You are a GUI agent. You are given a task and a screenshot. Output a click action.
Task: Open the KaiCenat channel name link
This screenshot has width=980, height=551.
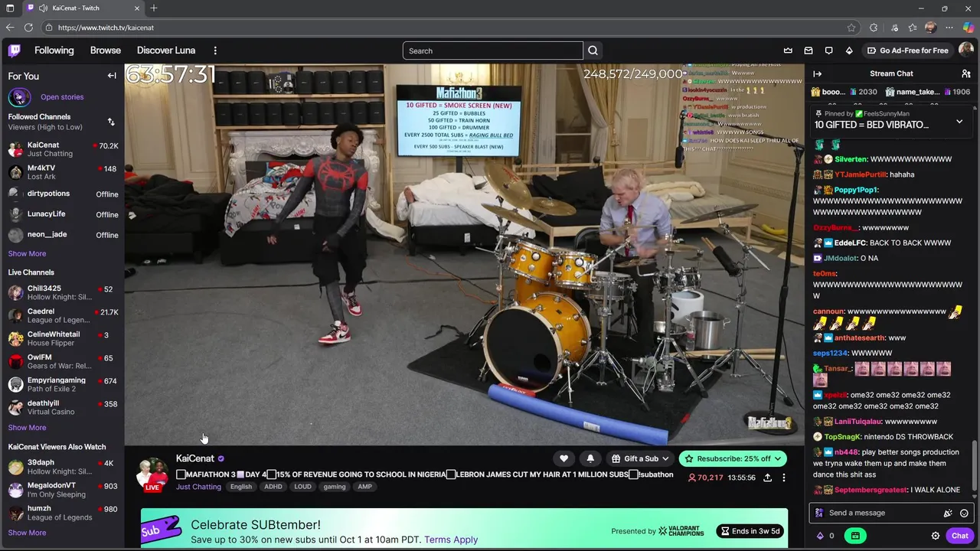pyautogui.click(x=195, y=458)
